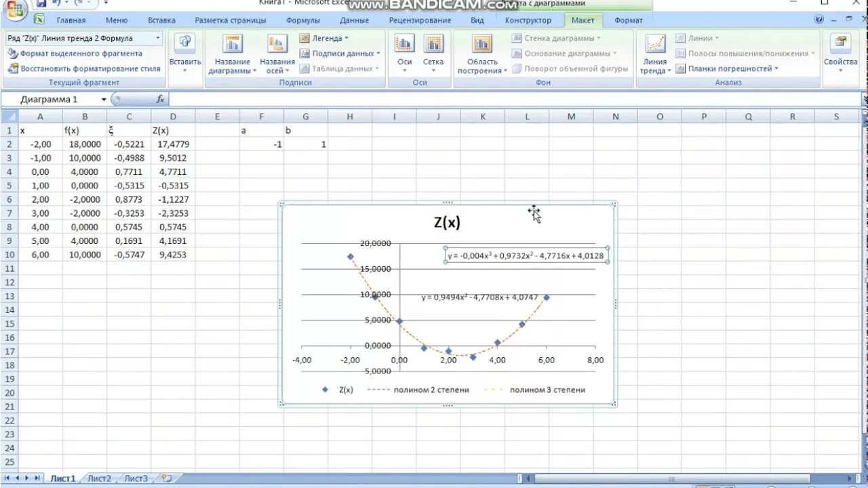The width and height of the screenshot is (868, 488).
Task: Select row header 5
Action: point(9,186)
